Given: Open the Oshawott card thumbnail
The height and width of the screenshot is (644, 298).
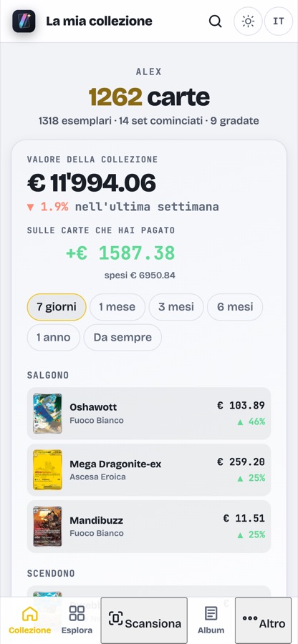Looking at the screenshot, I should [x=47, y=414].
